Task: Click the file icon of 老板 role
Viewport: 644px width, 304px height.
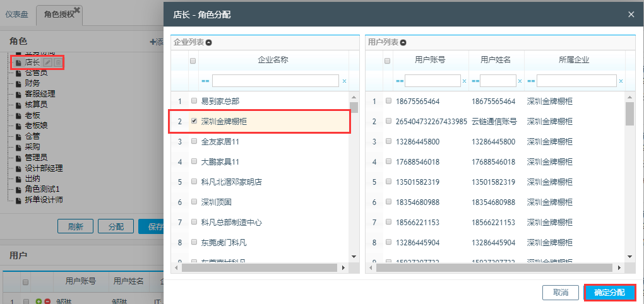Action: [x=18, y=115]
